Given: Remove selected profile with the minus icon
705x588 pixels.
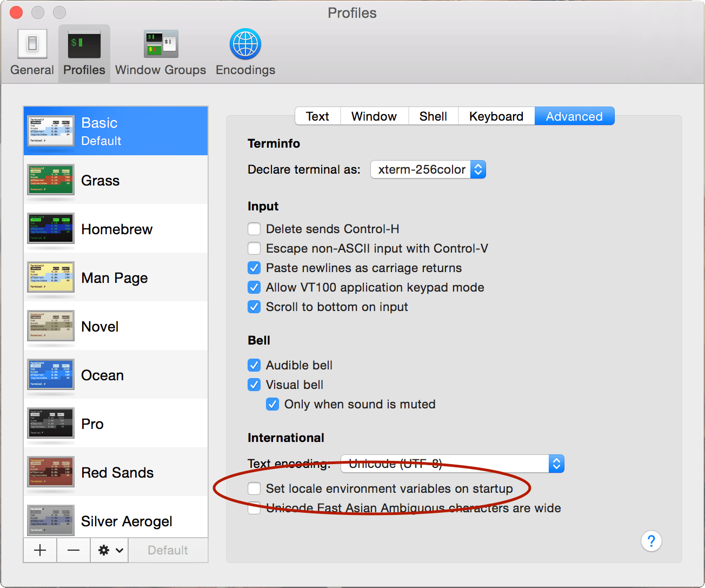Looking at the screenshot, I should pyautogui.click(x=73, y=550).
